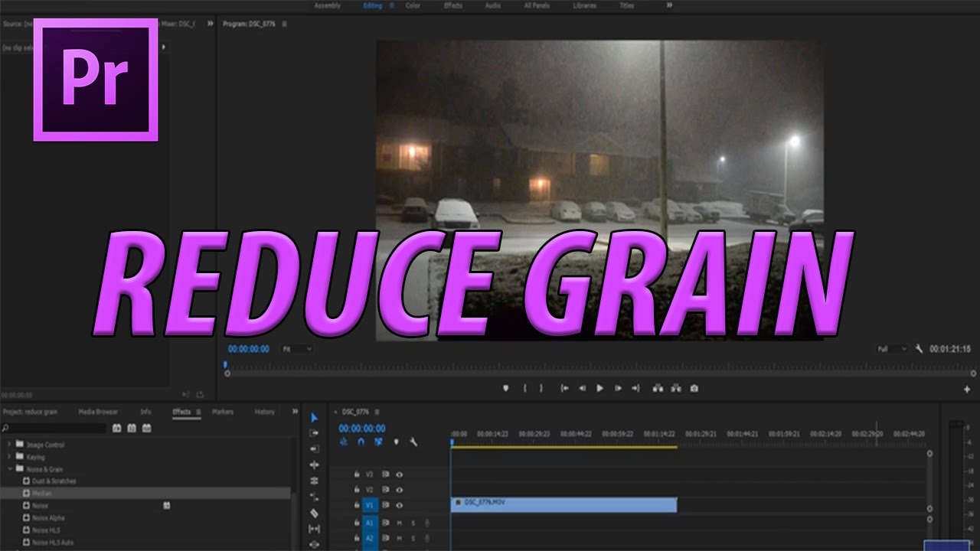This screenshot has height=551, width=980.
Task: Click the Selection tool at the toolbar top
Action: [314, 418]
